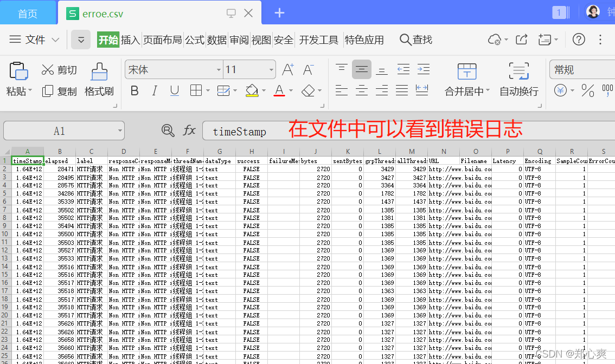Click the borders grid icon

196,90
